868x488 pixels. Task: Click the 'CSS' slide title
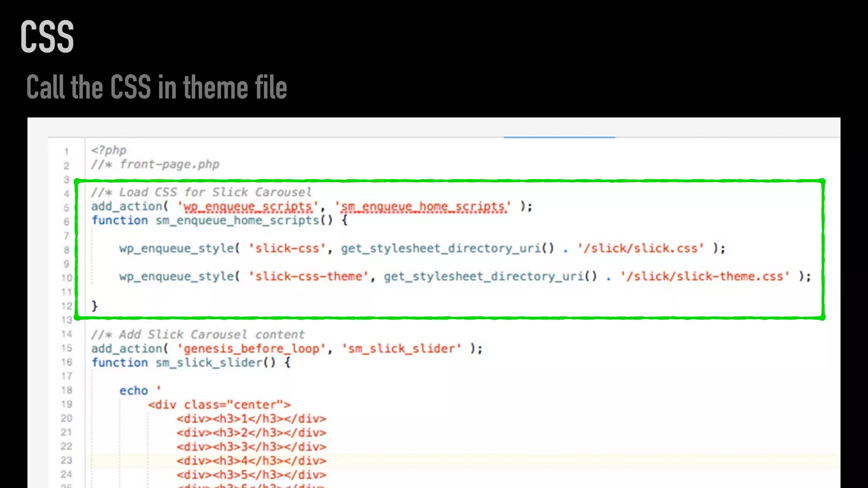pyautogui.click(x=47, y=36)
